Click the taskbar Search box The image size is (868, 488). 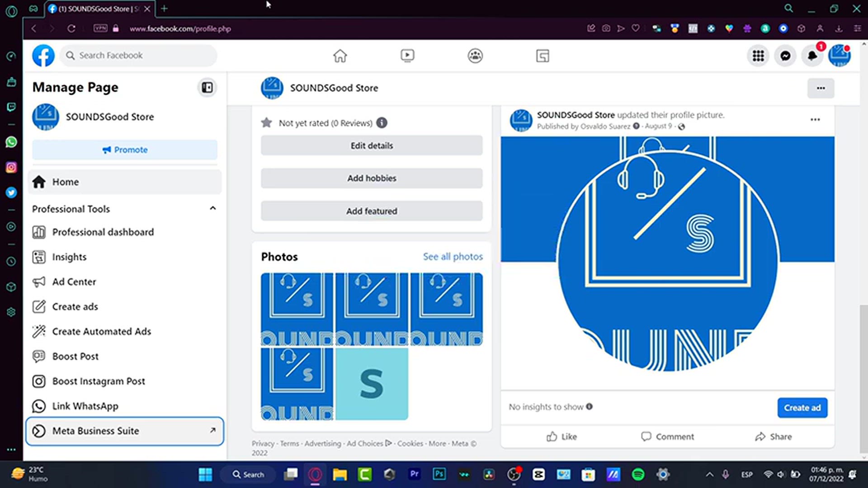pos(248,474)
